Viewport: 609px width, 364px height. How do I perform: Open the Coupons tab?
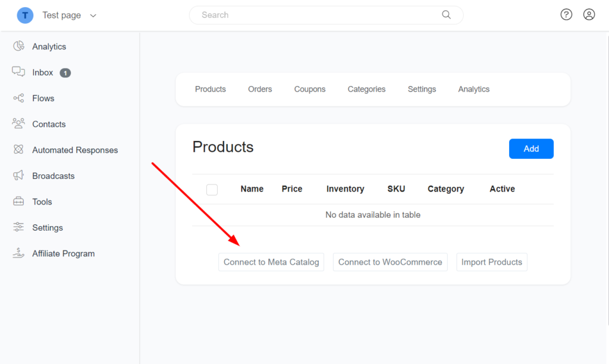310,89
